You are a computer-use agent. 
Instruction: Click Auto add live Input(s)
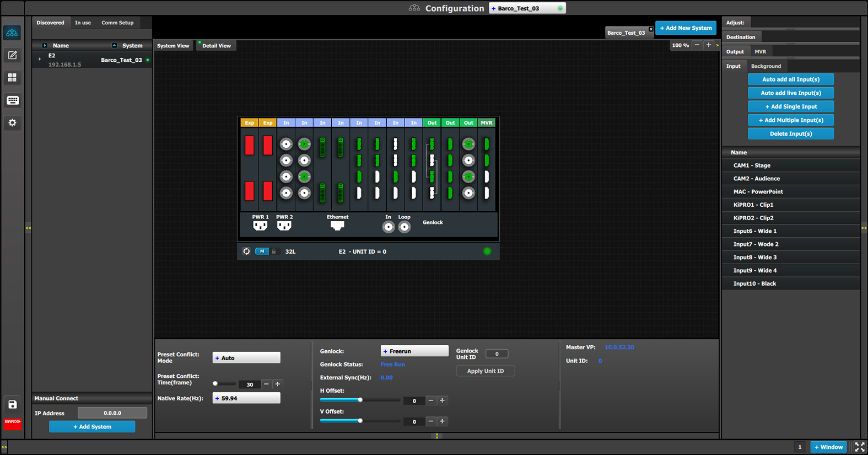point(791,93)
